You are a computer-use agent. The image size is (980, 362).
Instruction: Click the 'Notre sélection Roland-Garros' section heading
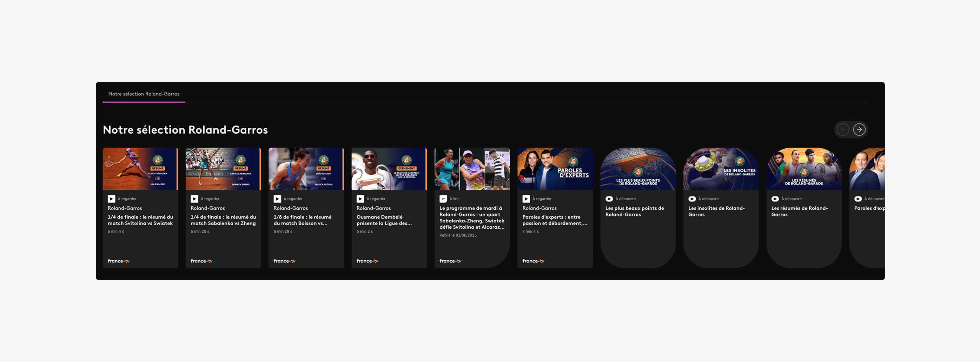click(185, 130)
